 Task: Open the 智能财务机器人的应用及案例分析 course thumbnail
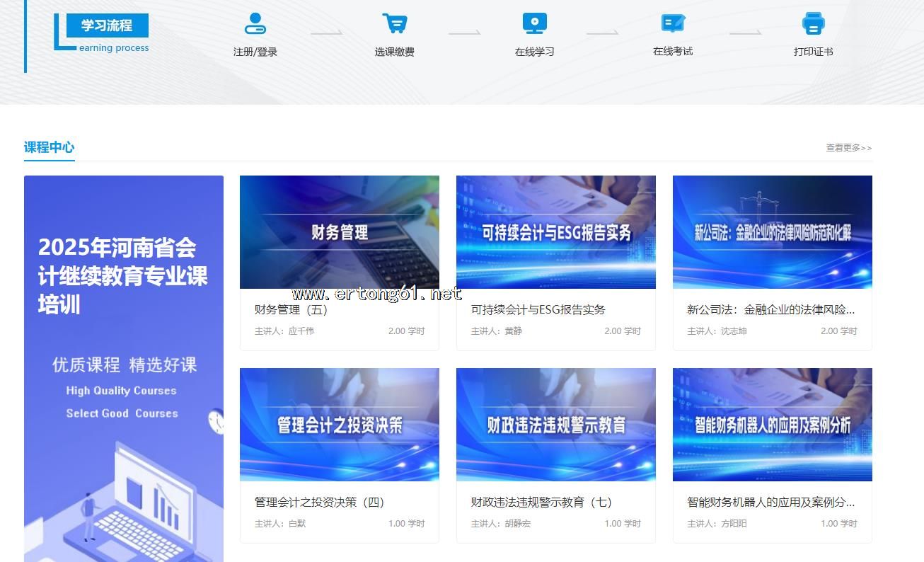(772, 425)
